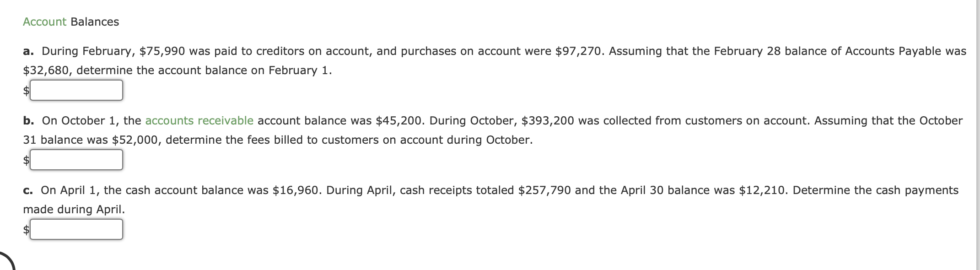Click the bold letter c. label
980x270 pixels.
(28, 190)
